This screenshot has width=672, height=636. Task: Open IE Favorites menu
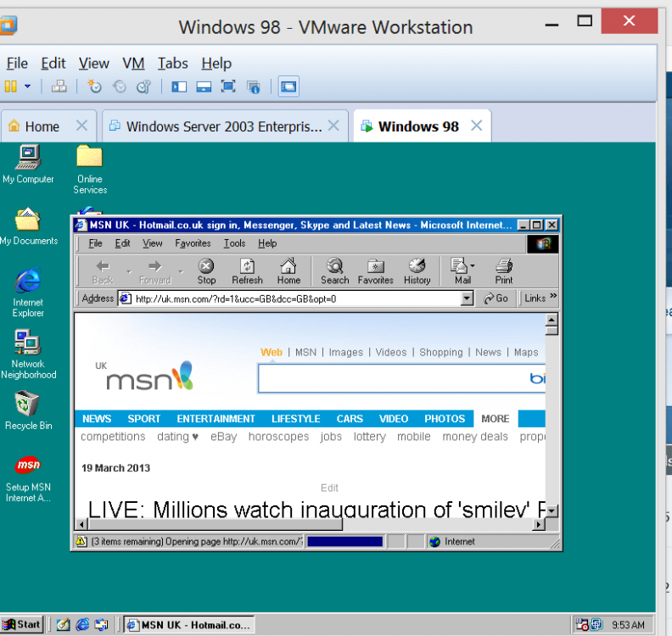pyautogui.click(x=193, y=243)
